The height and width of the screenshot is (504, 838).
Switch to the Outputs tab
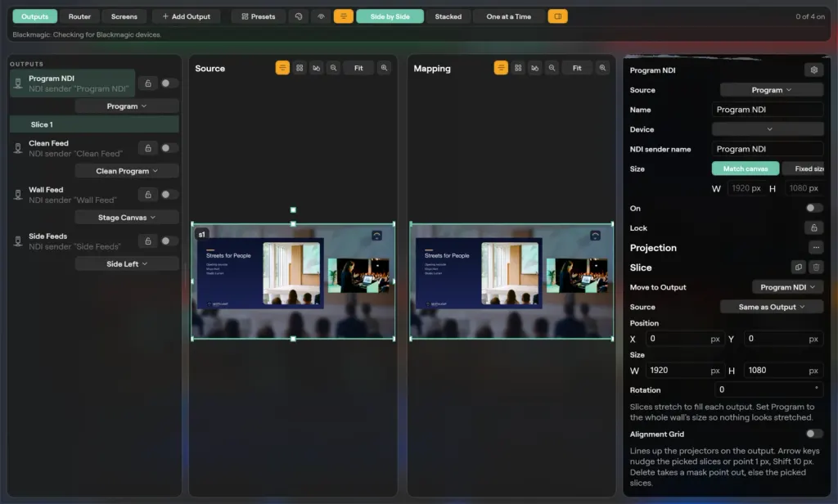point(34,16)
